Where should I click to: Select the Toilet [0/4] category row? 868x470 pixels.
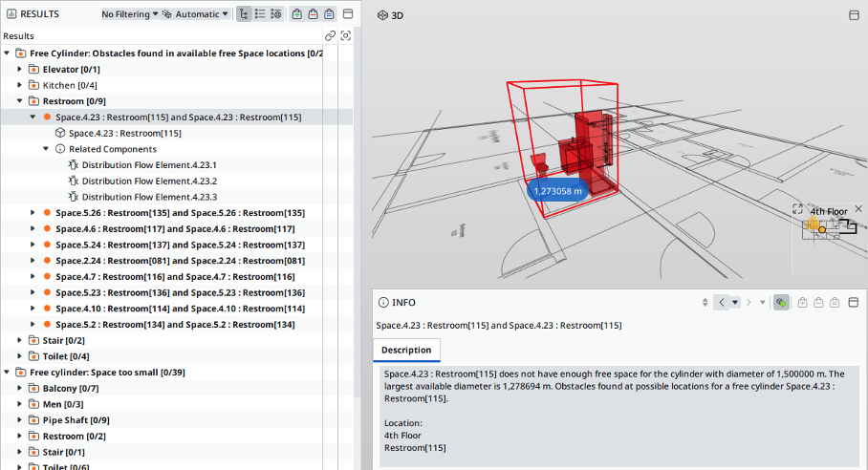point(66,356)
